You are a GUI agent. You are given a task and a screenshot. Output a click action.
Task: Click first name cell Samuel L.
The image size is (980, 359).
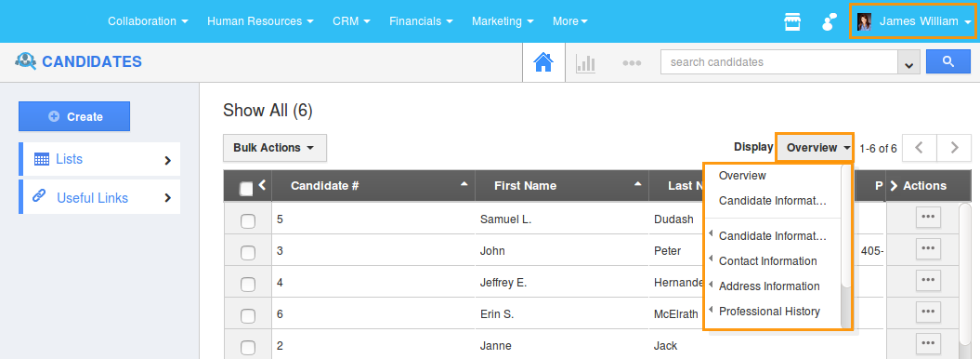coord(505,219)
